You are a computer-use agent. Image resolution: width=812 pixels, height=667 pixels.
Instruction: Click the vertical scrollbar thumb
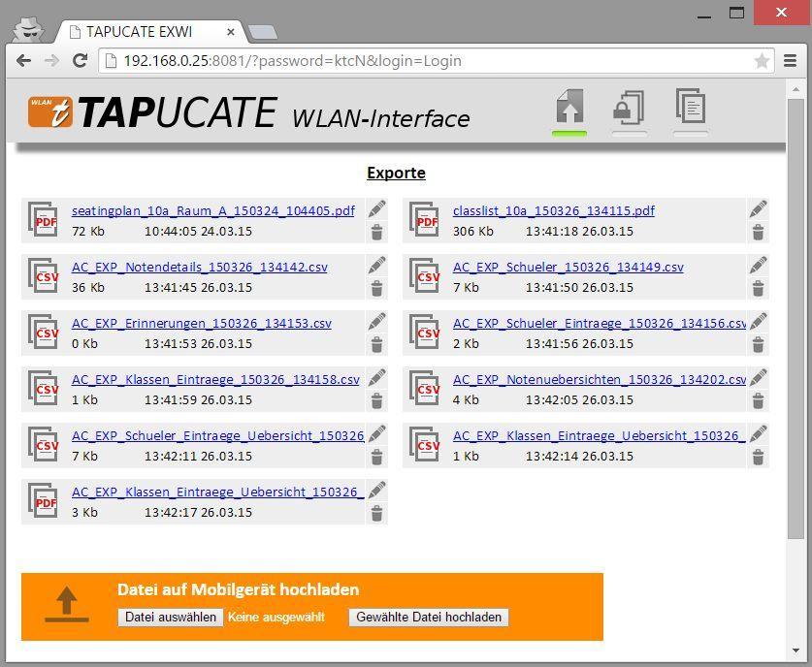click(x=796, y=318)
